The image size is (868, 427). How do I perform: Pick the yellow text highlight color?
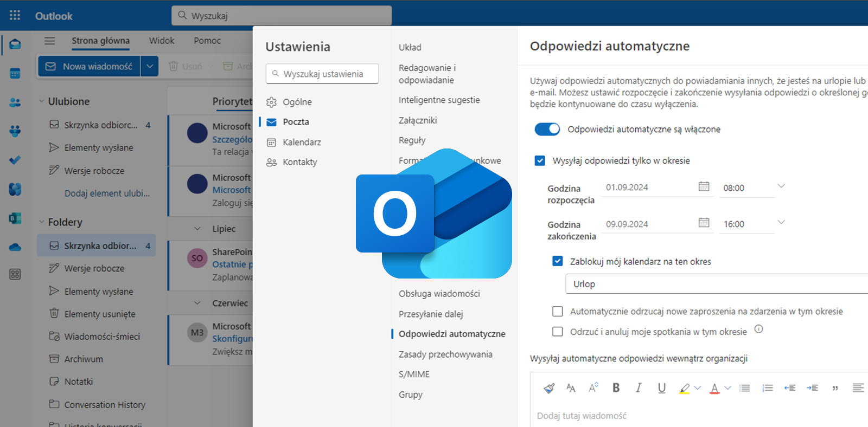(685, 388)
